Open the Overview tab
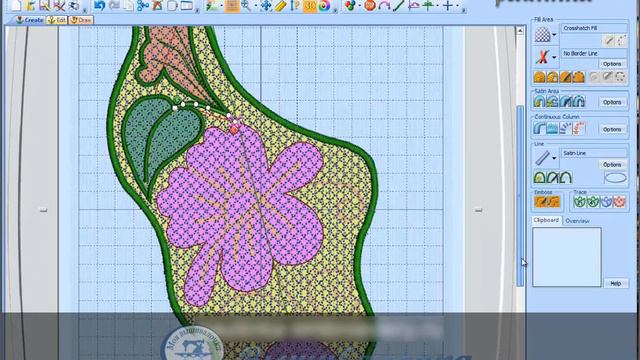This screenshot has width=640, height=360. click(577, 221)
